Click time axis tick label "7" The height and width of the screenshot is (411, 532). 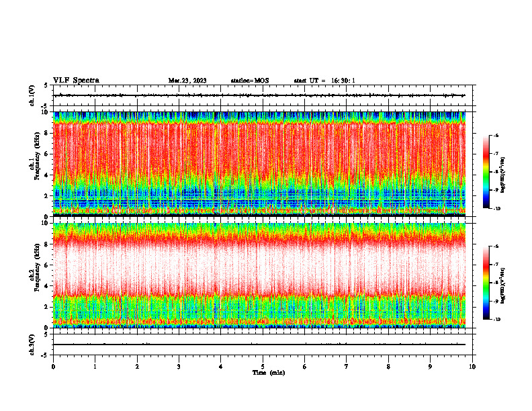347,367
